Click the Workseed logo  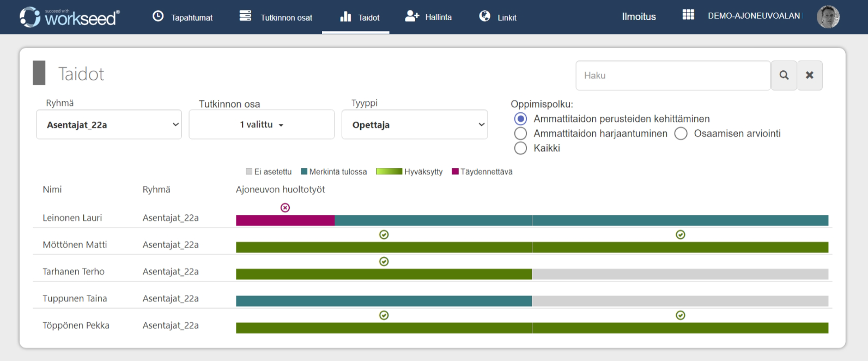[x=70, y=17]
